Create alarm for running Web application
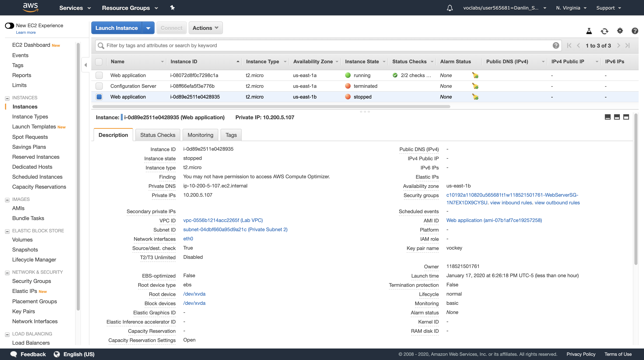The image size is (644, 360). click(x=475, y=75)
